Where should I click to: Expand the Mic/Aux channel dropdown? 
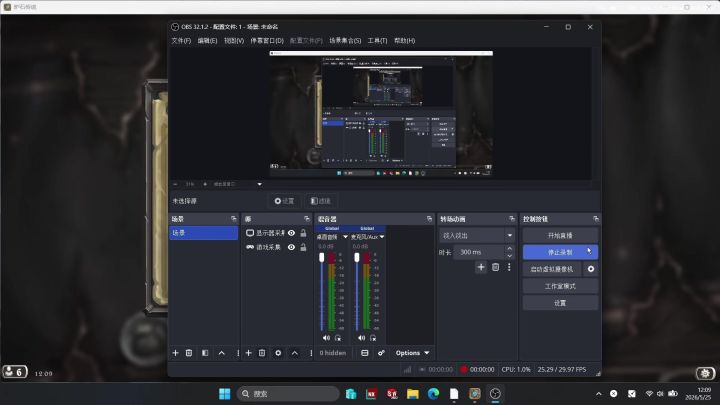[382, 237]
